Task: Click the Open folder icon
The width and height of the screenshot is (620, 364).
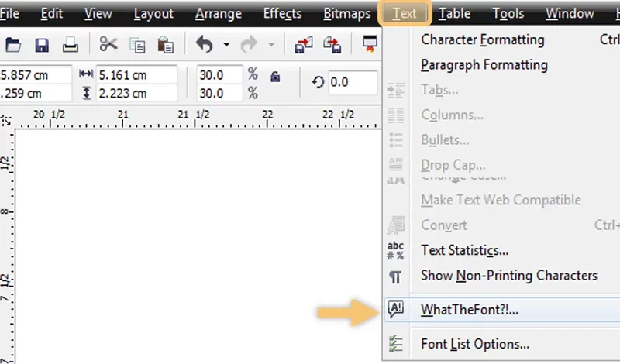Action: click(x=13, y=45)
